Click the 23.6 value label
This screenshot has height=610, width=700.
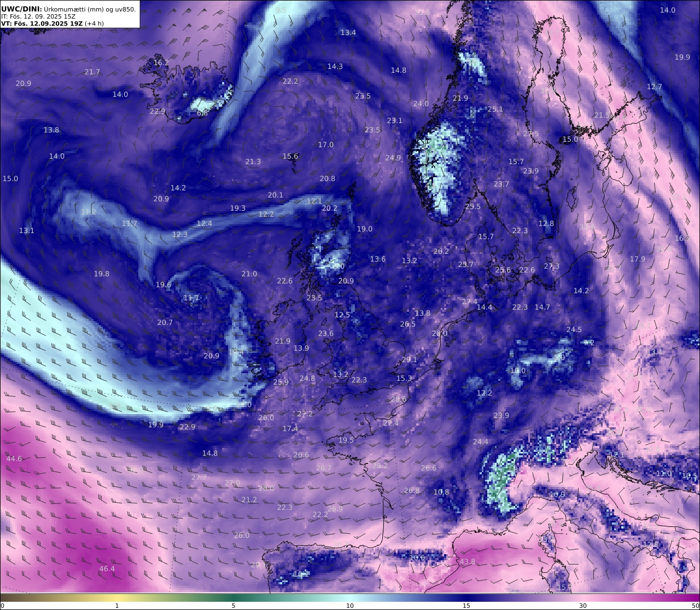[326, 334]
